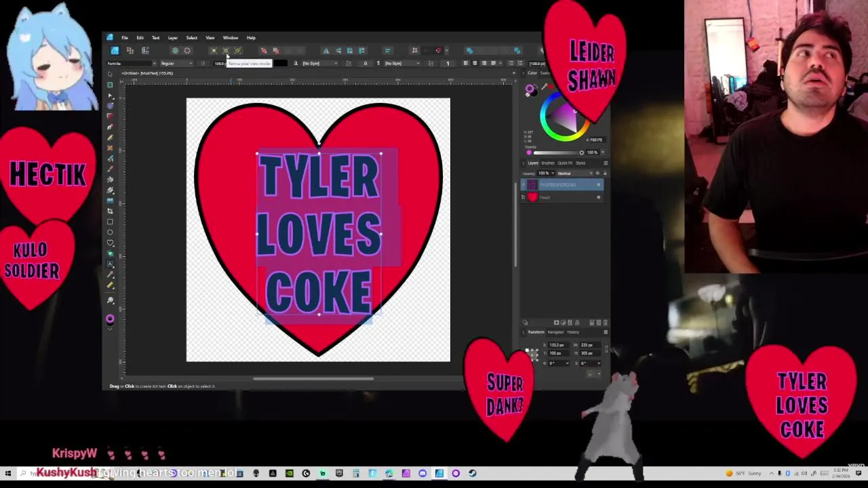Open the Layers panel options menu

(x=605, y=163)
